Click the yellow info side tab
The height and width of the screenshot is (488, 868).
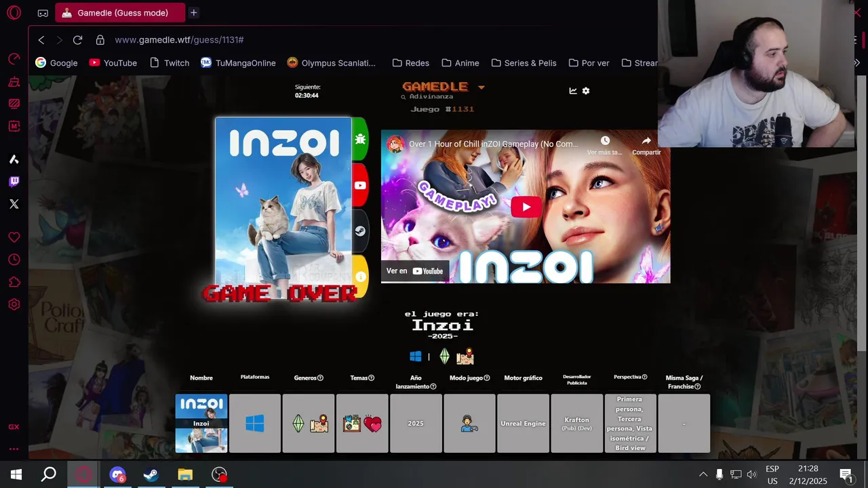[360, 277]
